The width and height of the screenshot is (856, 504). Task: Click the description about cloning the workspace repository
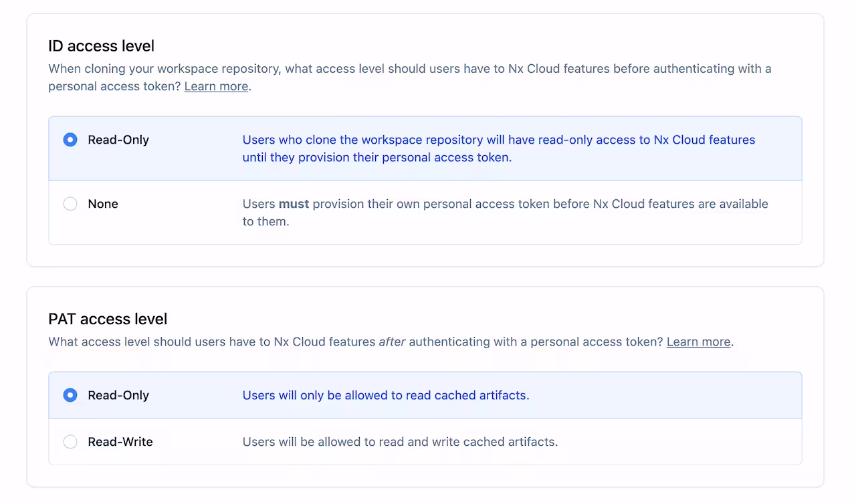[498, 148]
